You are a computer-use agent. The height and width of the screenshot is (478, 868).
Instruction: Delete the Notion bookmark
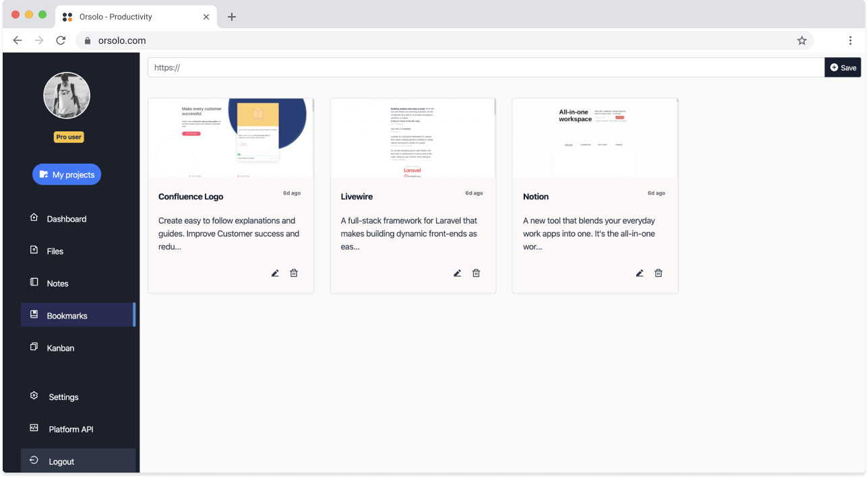pyautogui.click(x=658, y=273)
